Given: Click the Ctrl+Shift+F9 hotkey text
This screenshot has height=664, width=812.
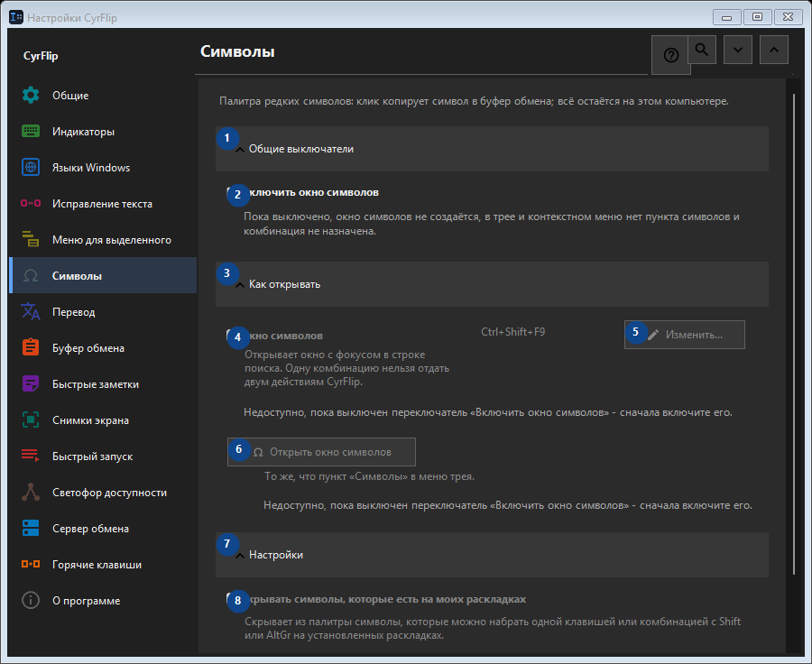Looking at the screenshot, I should pyautogui.click(x=512, y=332).
